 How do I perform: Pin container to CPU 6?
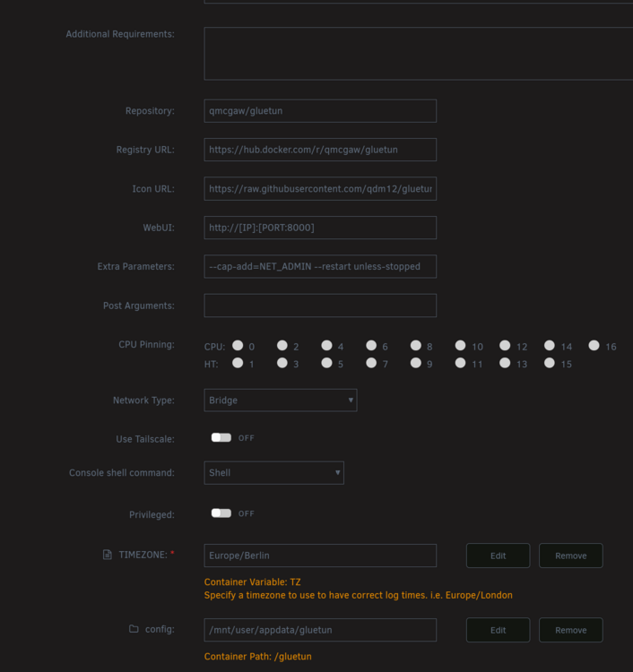coord(371,346)
